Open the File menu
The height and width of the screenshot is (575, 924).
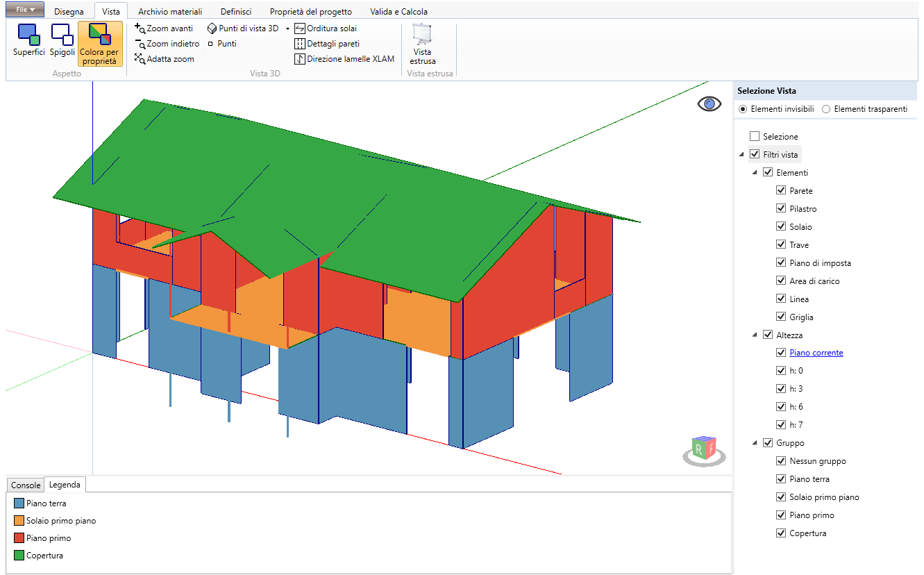coord(25,10)
